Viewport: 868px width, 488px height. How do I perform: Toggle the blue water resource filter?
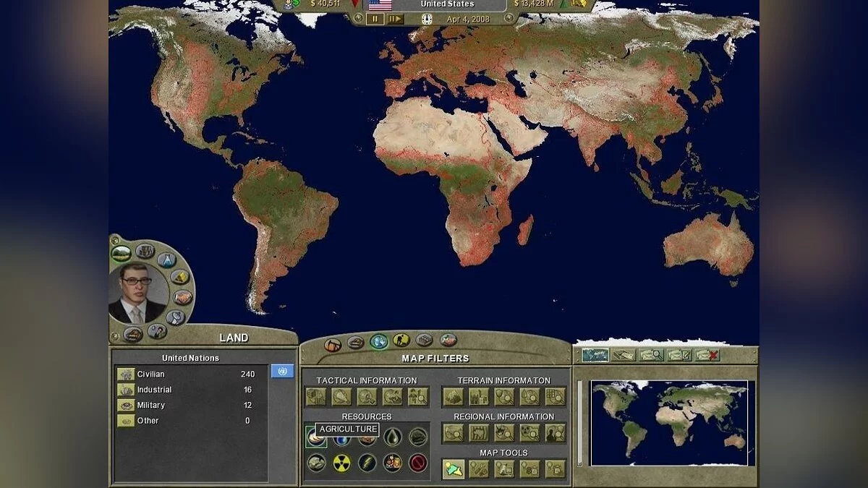(x=341, y=439)
